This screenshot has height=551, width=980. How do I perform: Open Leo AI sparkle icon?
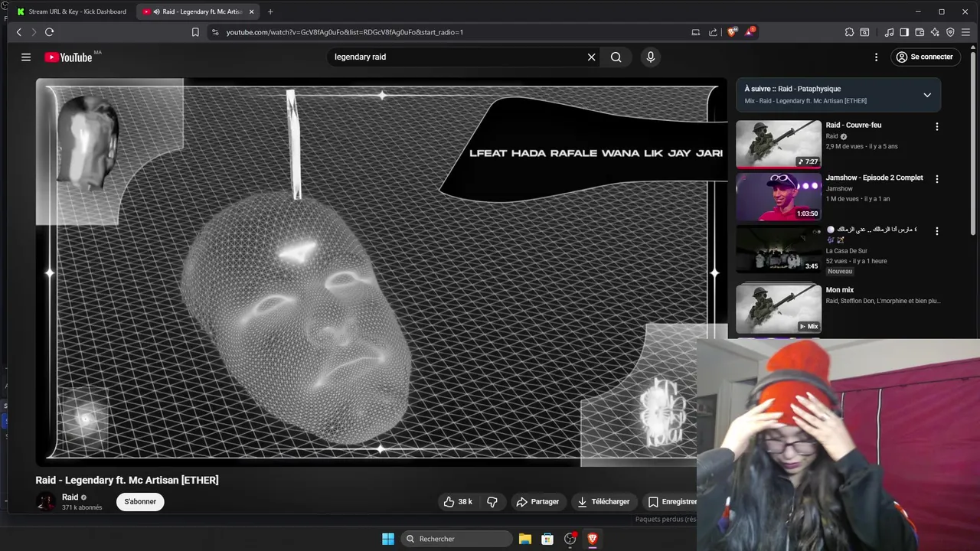point(935,32)
